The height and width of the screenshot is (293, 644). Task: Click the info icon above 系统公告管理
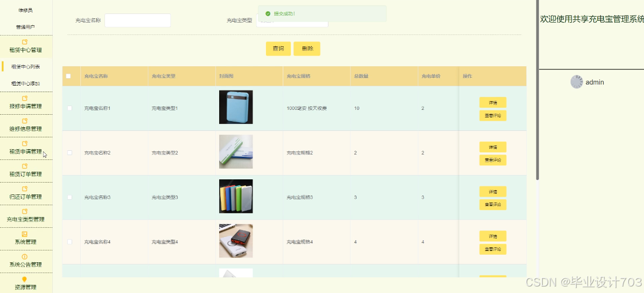point(25,256)
